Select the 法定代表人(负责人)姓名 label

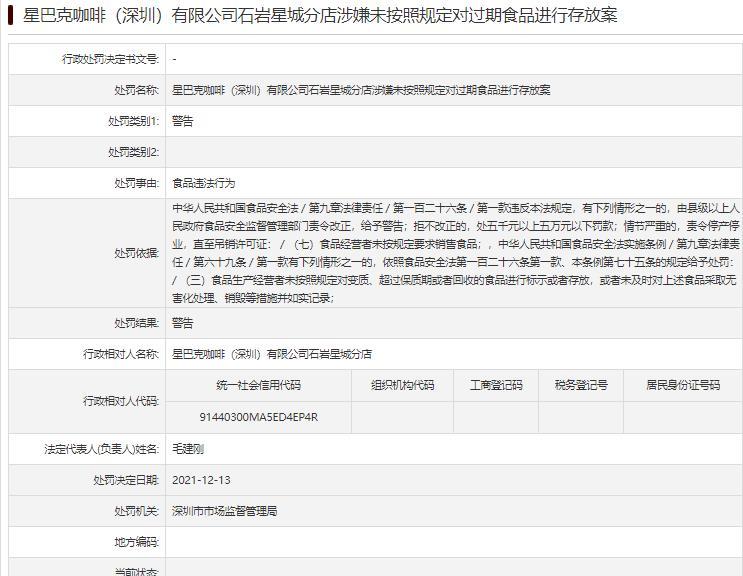(x=101, y=449)
